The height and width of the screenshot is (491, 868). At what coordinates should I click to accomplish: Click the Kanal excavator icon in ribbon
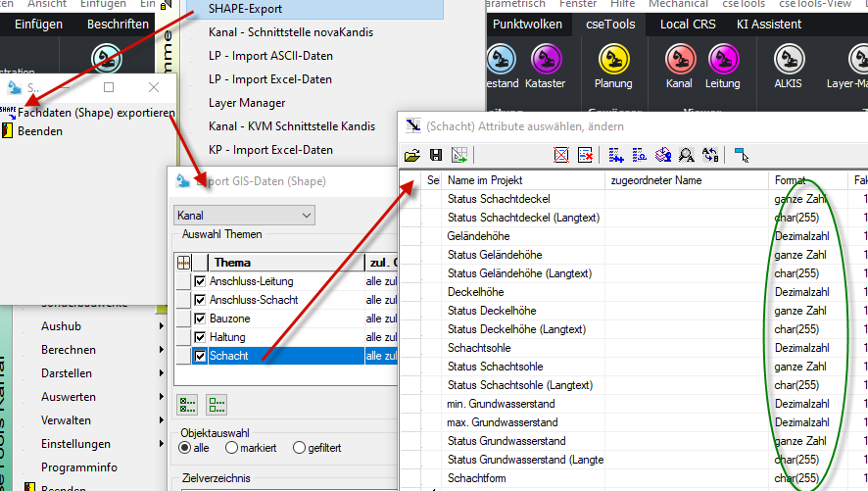(679, 61)
